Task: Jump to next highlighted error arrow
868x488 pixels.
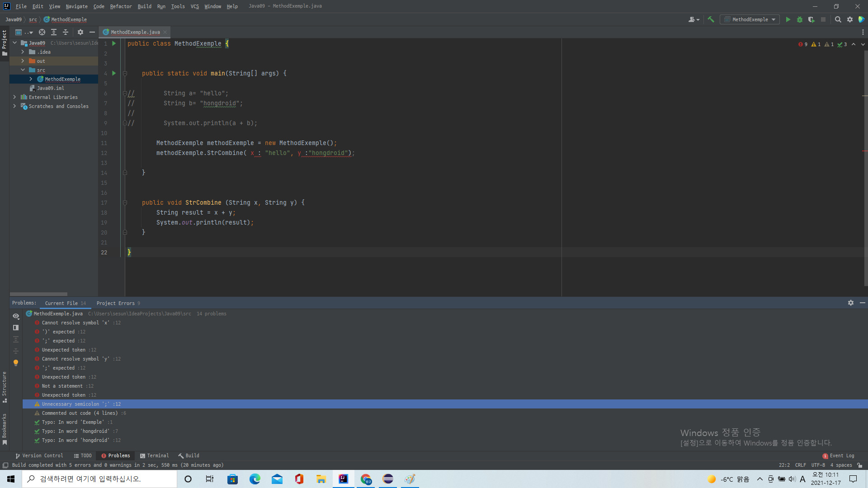Action: pos(863,44)
